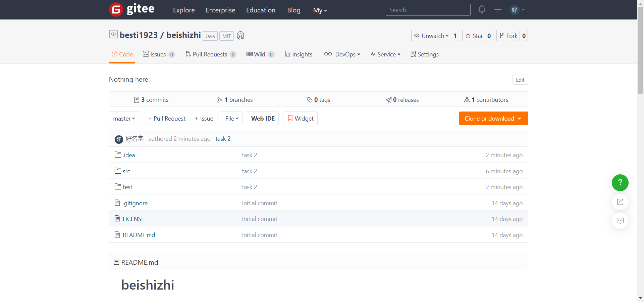Open the notifications bell icon
This screenshot has width=644, height=302.
[x=482, y=9]
